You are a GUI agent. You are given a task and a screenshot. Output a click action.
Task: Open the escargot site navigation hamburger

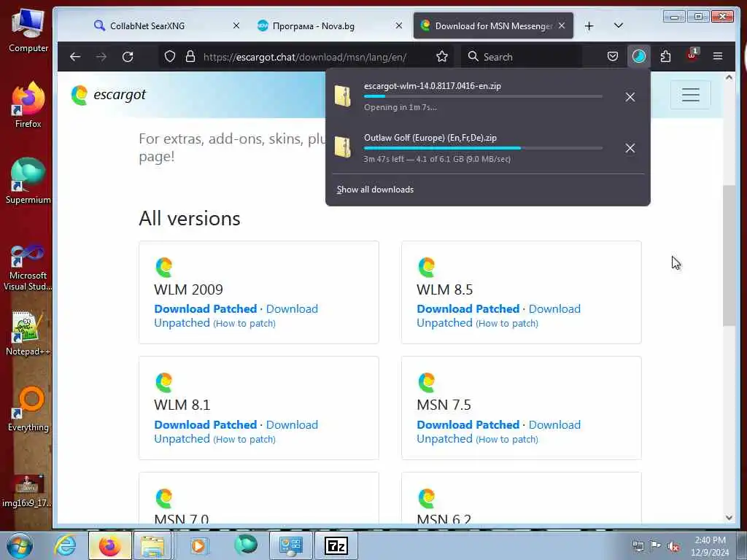click(690, 95)
